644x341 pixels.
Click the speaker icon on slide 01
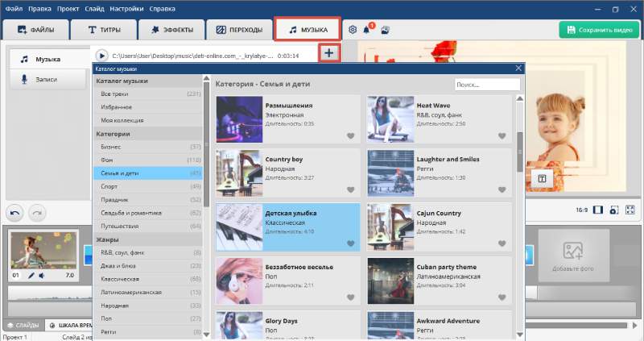[x=42, y=276]
